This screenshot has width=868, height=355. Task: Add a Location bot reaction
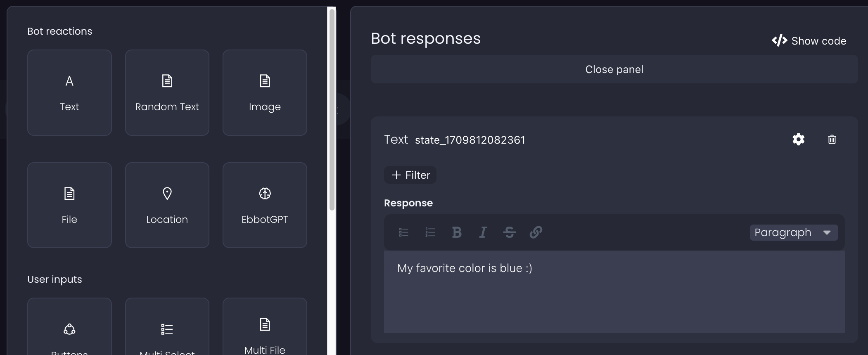coord(167,205)
